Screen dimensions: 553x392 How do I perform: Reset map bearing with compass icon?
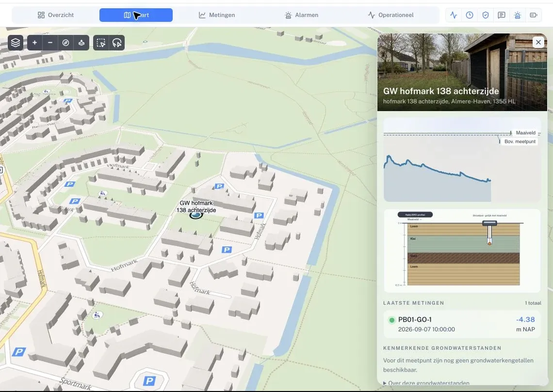[65, 43]
